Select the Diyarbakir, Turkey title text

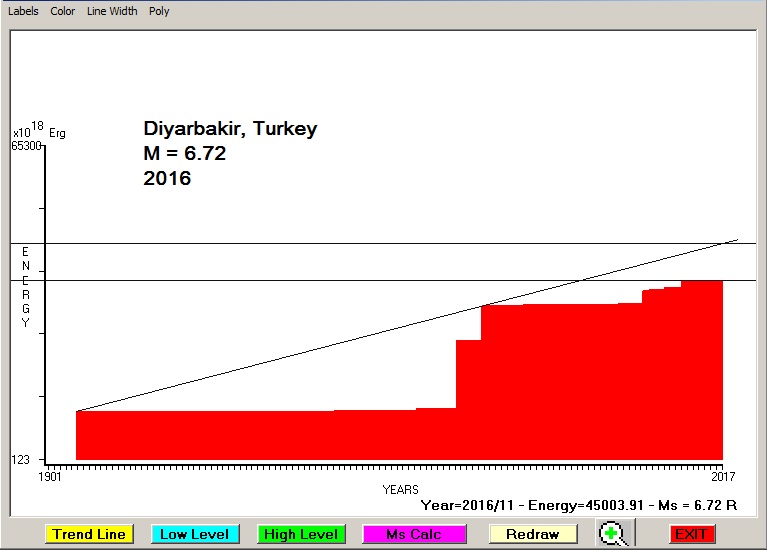(x=230, y=129)
